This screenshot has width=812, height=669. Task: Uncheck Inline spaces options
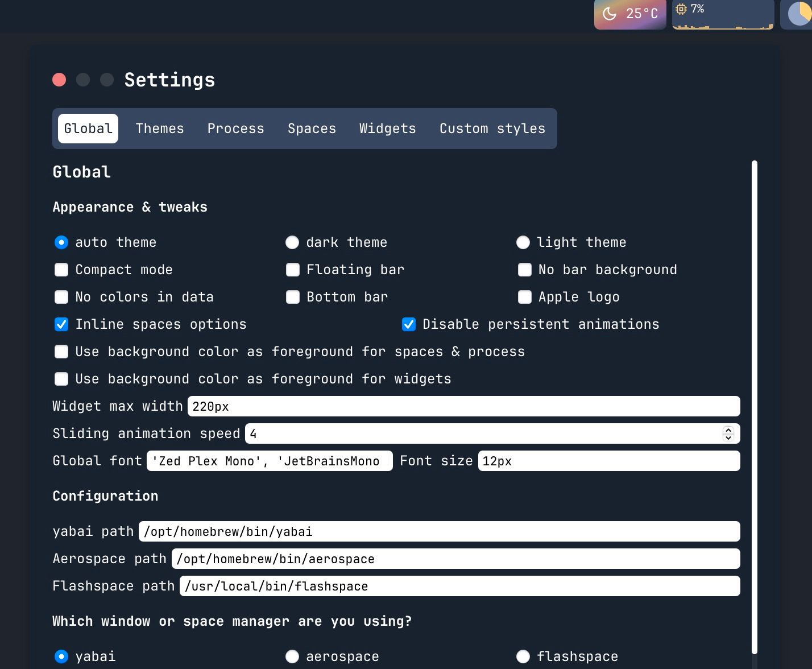click(x=61, y=324)
